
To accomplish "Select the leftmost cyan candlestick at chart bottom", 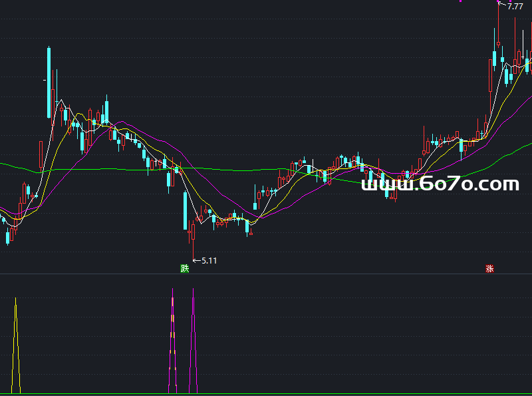I will 8,236.
